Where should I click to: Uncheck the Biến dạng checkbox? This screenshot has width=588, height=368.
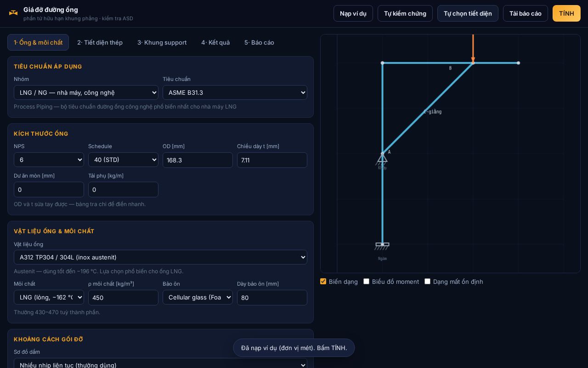[323, 281]
